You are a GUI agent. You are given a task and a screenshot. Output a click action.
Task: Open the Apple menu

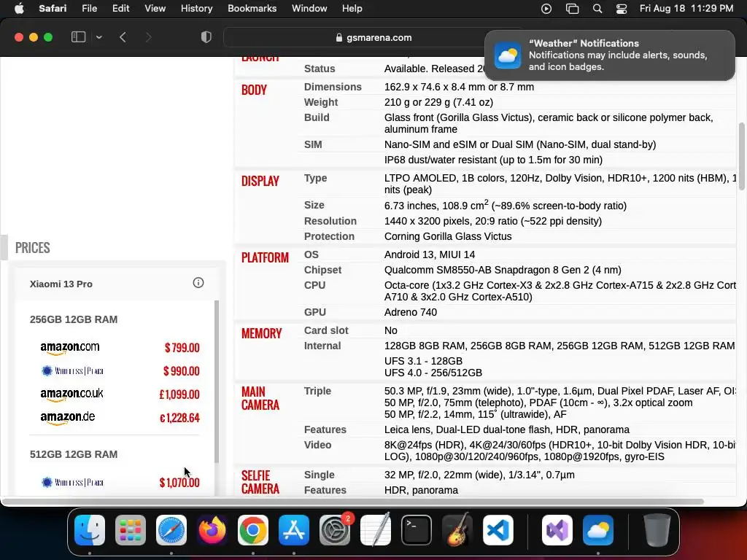pyautogui.click(x=19, y=9)
